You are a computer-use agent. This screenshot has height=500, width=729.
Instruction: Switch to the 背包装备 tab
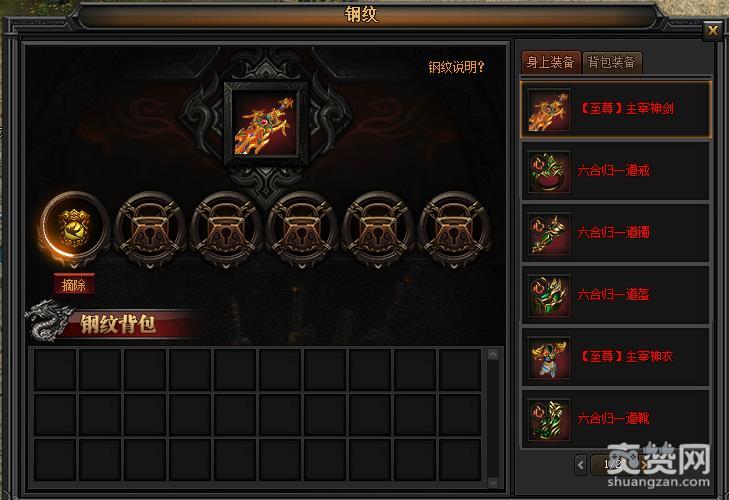[612, 62]
